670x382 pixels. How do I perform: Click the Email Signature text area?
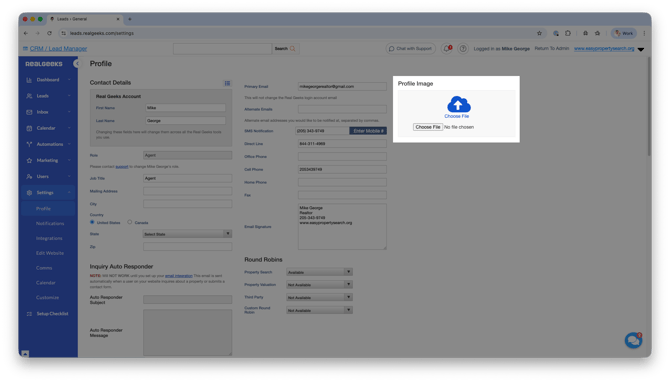342,227
